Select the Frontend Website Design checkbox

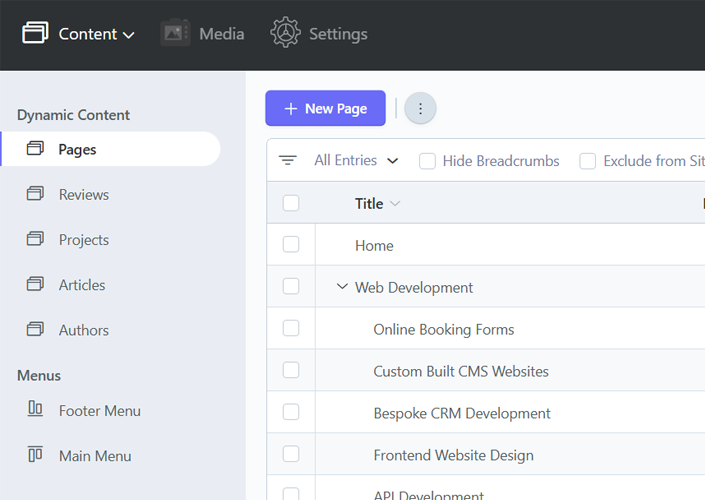click(x=291, y=454)
